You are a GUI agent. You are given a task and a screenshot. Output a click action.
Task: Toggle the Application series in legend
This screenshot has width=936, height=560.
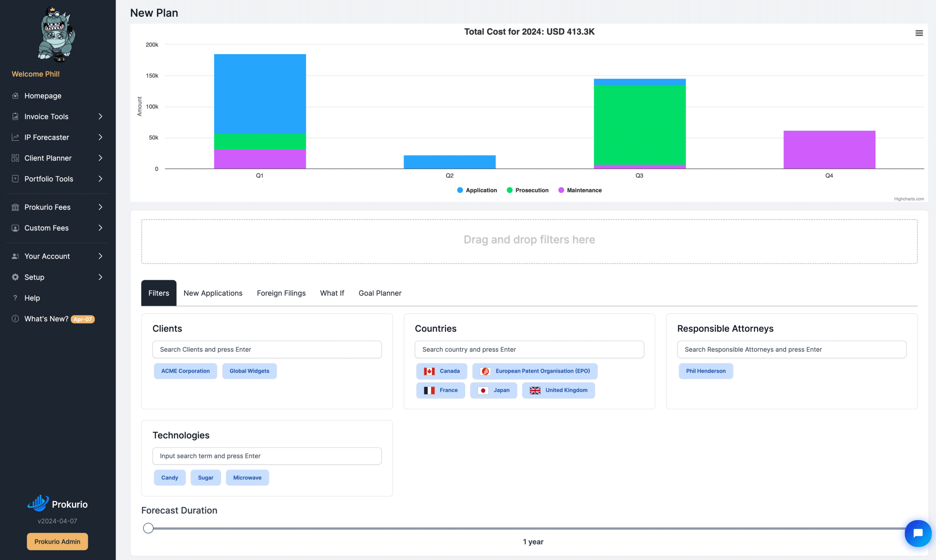pyautogui.click(x=477, y=190)
